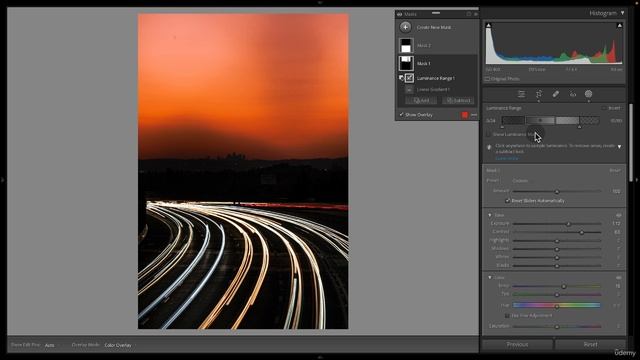
Task: Click the luminance range gradient bar
Action: (x=550, y=120)
